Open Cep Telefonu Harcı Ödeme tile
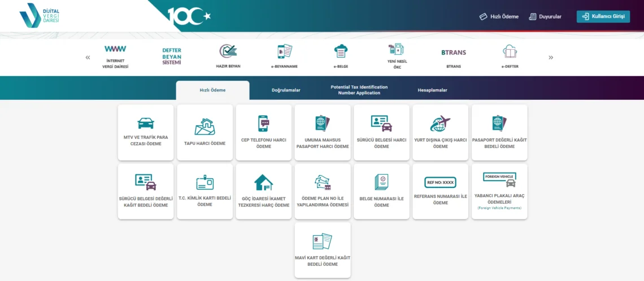This screenshot has height=281, width=644. point(263,133)
